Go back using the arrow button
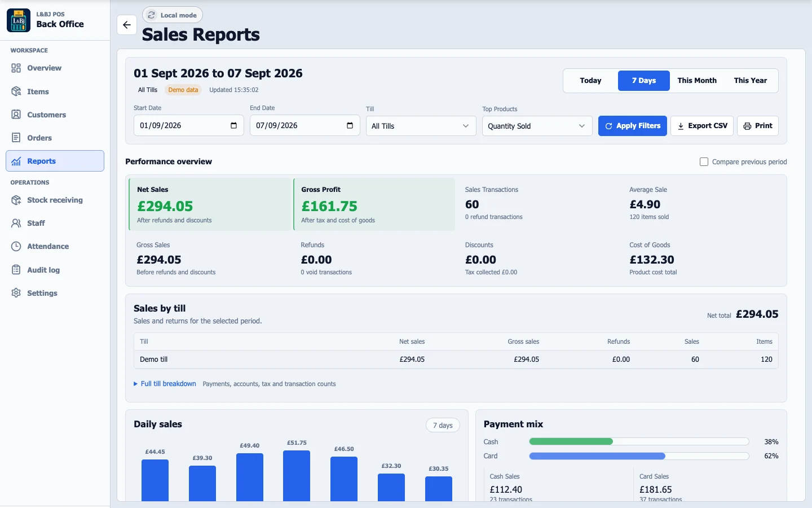Image resolution: width=812 pixels, height=508 pixels. (x=127, y=25)
